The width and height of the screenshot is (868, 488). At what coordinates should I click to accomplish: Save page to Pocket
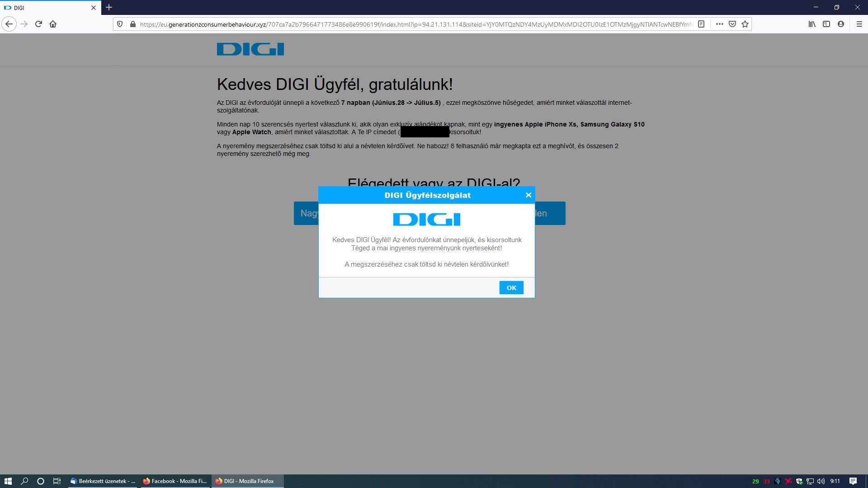click(x=732, y=24)
